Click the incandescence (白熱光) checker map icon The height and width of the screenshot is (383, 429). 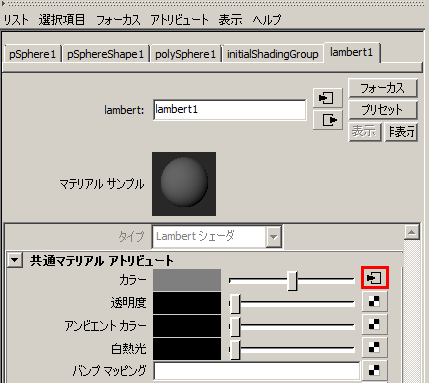click(x=375, y=348)
